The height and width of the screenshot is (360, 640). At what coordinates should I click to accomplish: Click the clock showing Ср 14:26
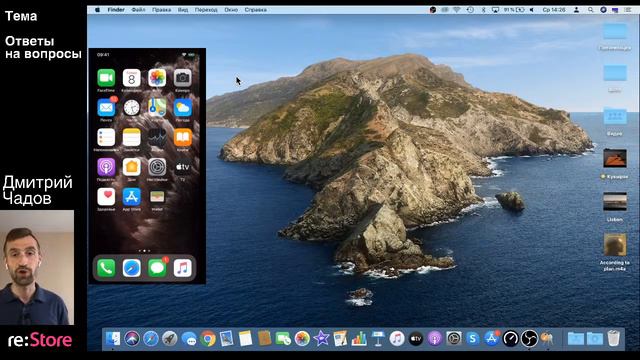[554, 10]
